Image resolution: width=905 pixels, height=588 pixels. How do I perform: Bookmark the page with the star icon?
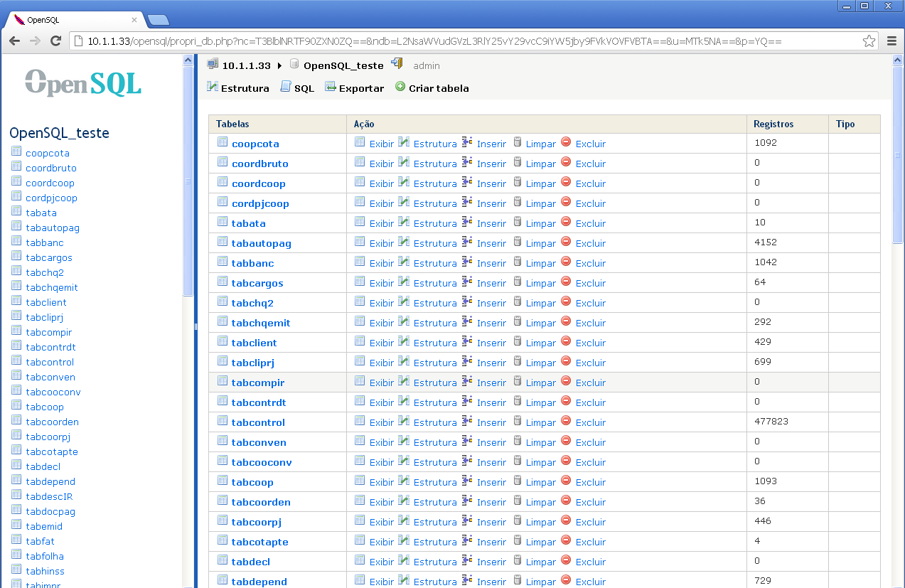click(x=869, y=41)
